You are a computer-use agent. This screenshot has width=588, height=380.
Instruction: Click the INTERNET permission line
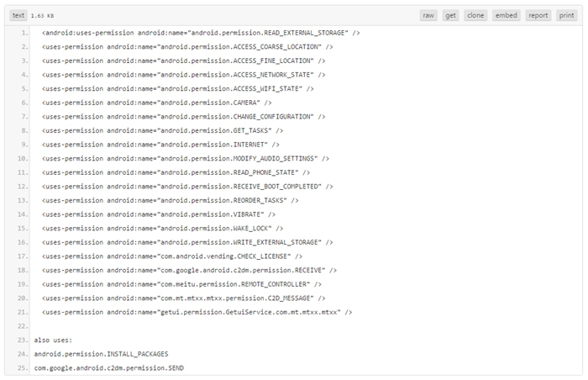tap(160, 145)
